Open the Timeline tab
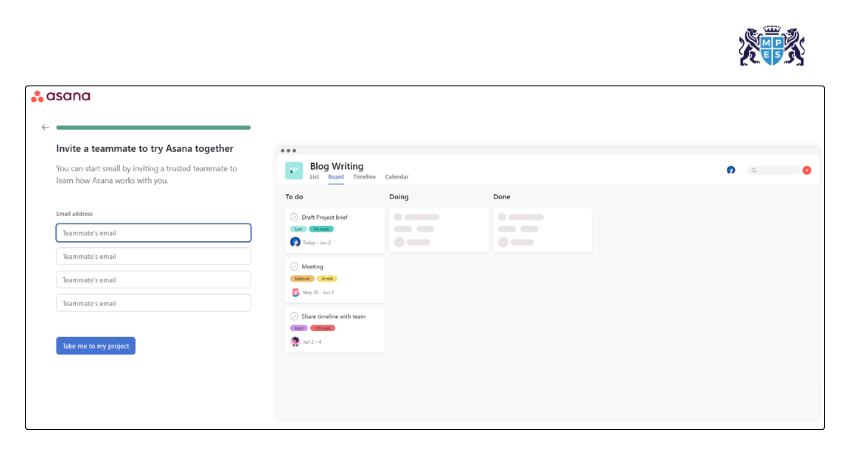 (x=364, y=177)
